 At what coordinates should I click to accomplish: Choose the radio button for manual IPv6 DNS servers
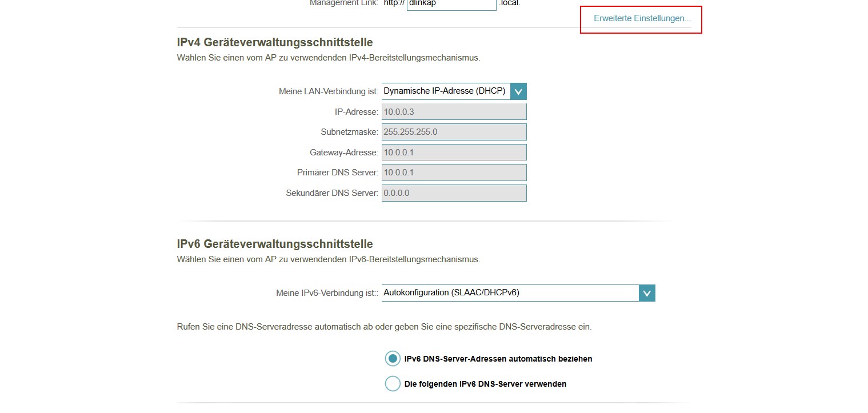coord(393,384)
